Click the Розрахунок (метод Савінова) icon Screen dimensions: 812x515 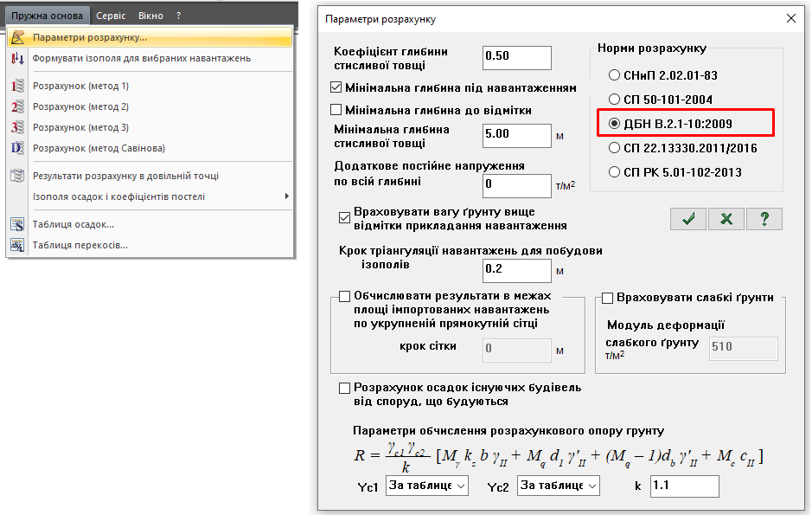(x=17, y=148)
